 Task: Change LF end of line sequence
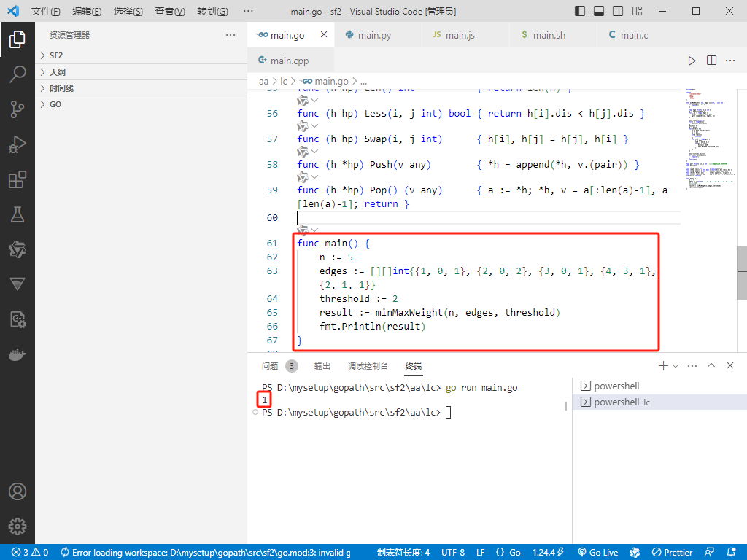click(x=481, y=553)
